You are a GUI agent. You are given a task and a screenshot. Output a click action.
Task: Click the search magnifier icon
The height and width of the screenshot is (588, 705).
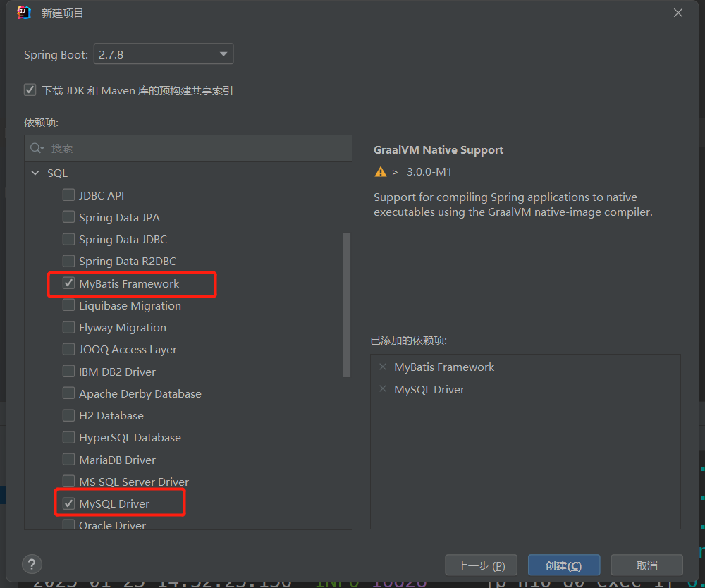[x=36, y=148]
